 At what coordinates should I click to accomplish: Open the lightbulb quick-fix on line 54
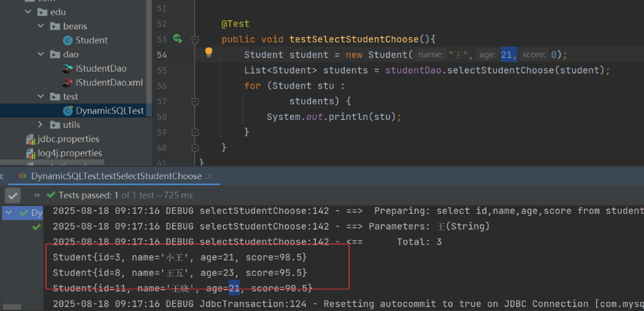[x=209, y=52]
